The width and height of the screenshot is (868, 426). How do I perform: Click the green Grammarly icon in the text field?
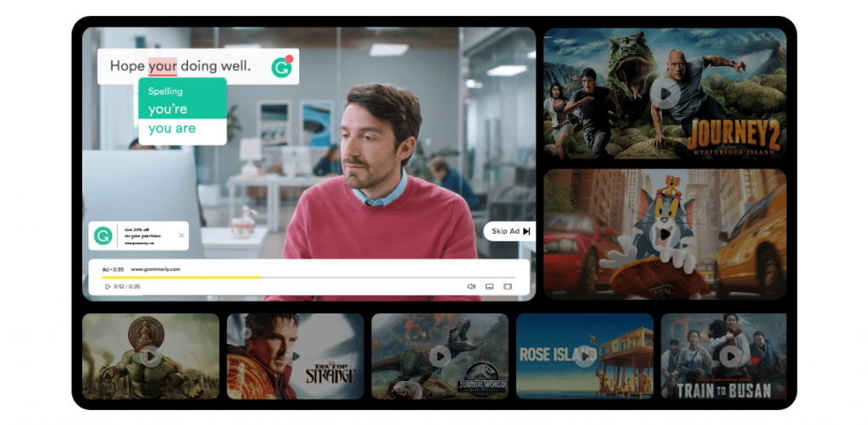281,67
